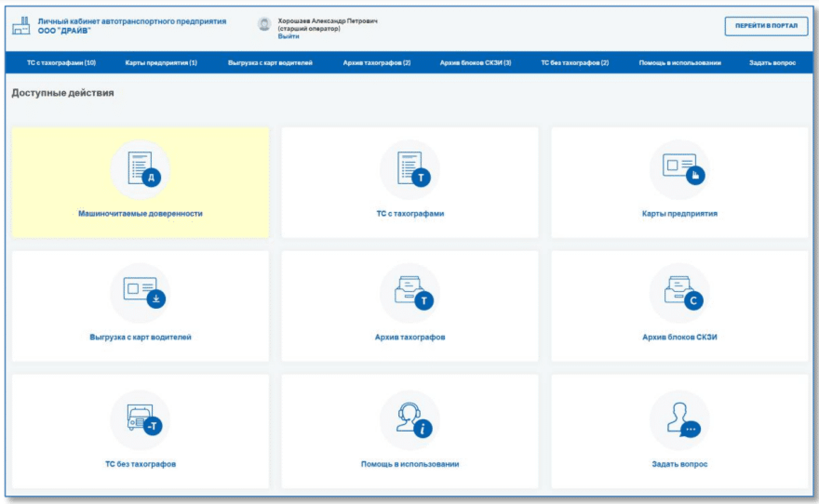Screen dimensions: 819x504
Task: Select the Выгрузка с карт водителей icon
Action: pyautogui.click(x=141, y=293)
